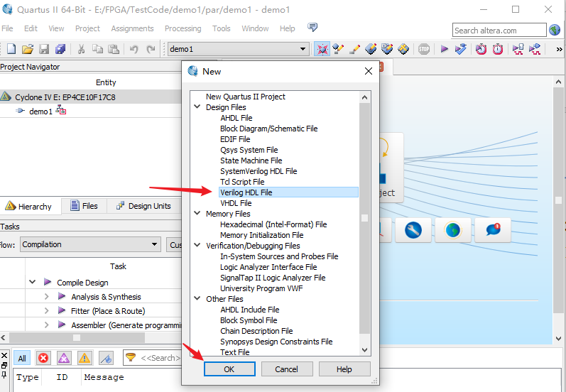Switch to the Files tab
566x392 pixels.
pos(84,206)
